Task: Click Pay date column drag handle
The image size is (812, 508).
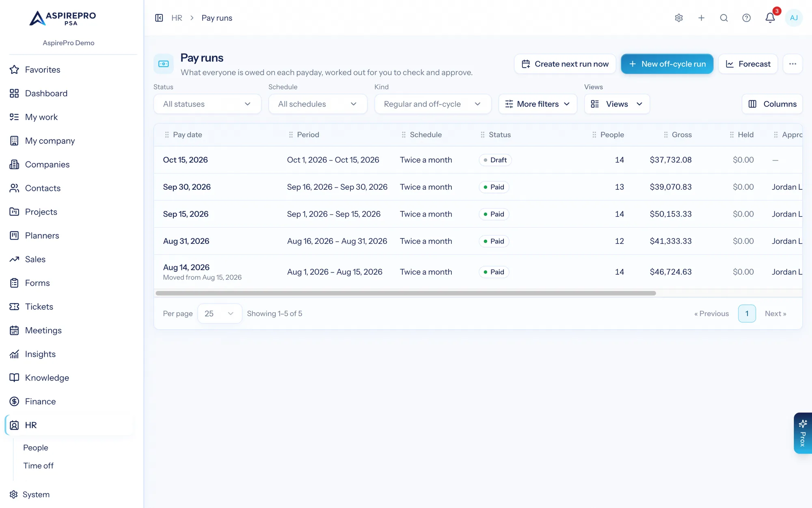Action: tap(167, 135)
